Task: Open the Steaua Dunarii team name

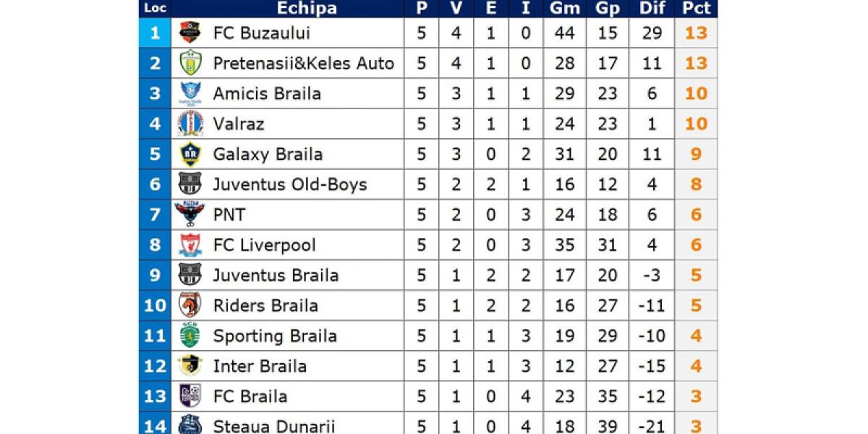Action: [x=273, y=426]
